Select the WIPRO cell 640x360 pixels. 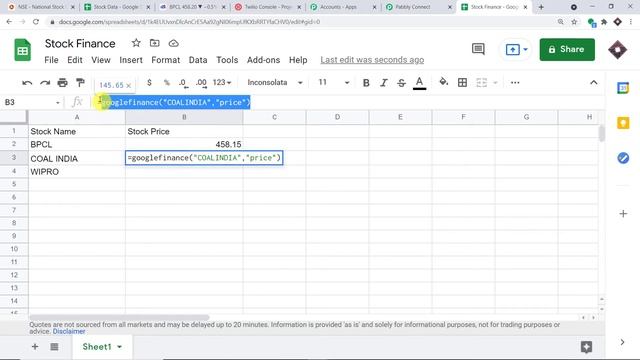(77, 172)
